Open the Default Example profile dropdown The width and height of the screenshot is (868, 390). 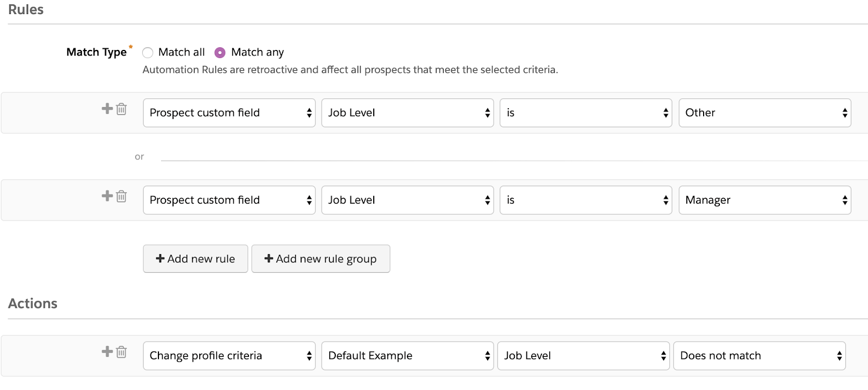coord(407,356)
